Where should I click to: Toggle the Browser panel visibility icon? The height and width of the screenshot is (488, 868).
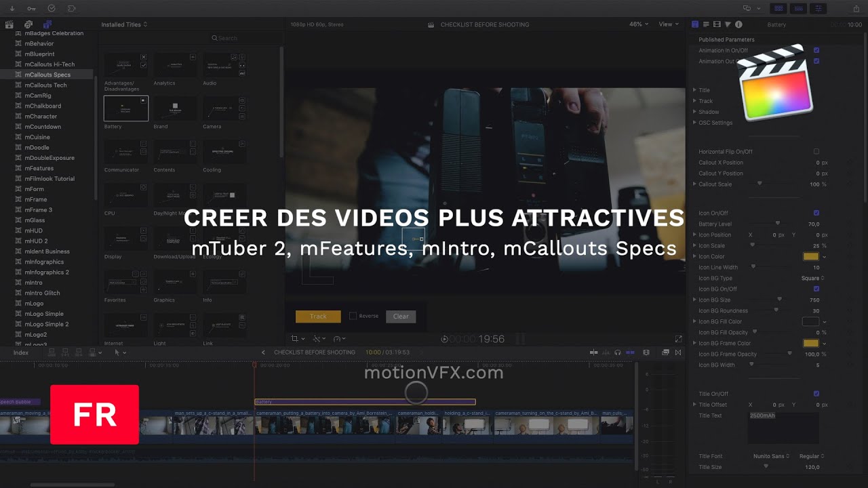(778, 8)
